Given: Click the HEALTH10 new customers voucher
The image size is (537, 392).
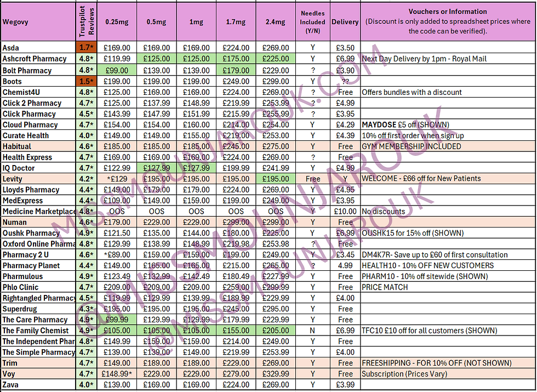Looking at the screenshot, I should pos(448,265).
